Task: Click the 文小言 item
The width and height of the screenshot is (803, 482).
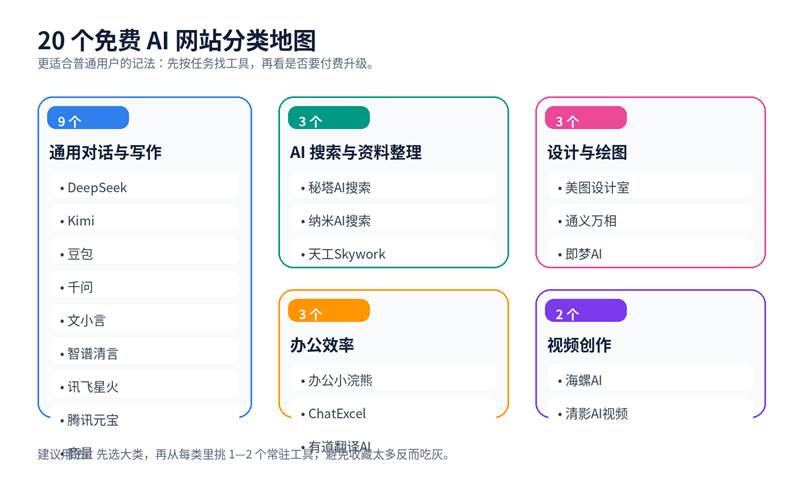Action: tap(144, 320)
